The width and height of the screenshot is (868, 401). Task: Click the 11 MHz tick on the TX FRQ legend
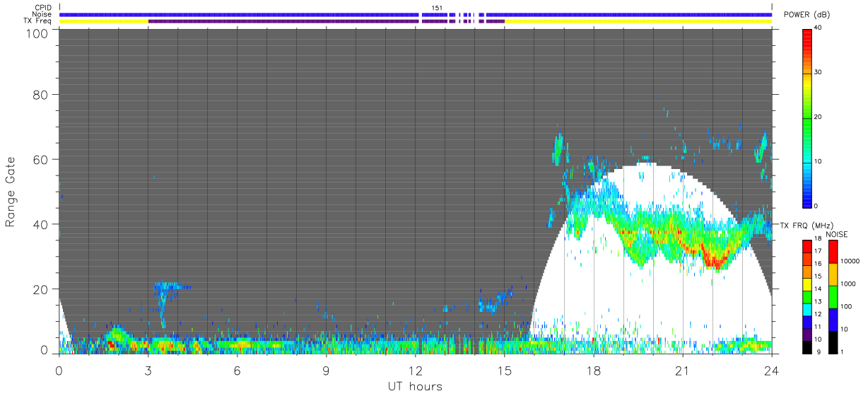[x=817, y=327]
